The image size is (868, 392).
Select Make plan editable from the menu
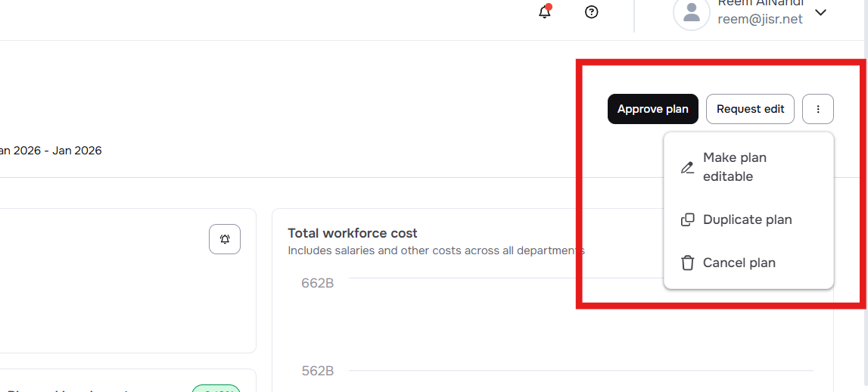734,167
